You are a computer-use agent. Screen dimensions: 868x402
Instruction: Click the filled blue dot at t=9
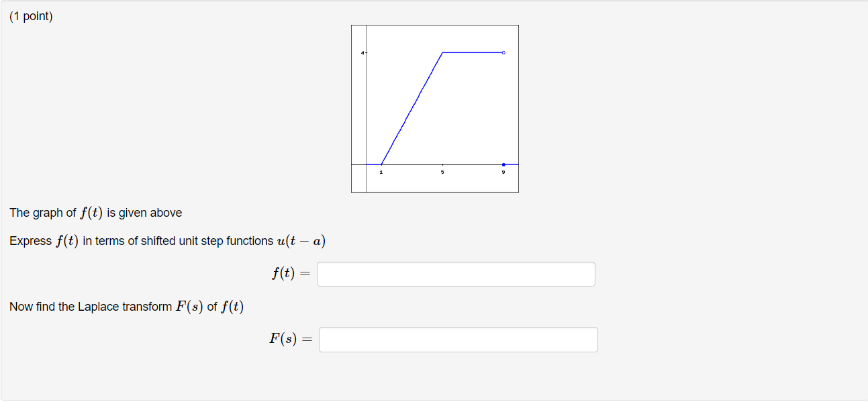coord(502,163)
